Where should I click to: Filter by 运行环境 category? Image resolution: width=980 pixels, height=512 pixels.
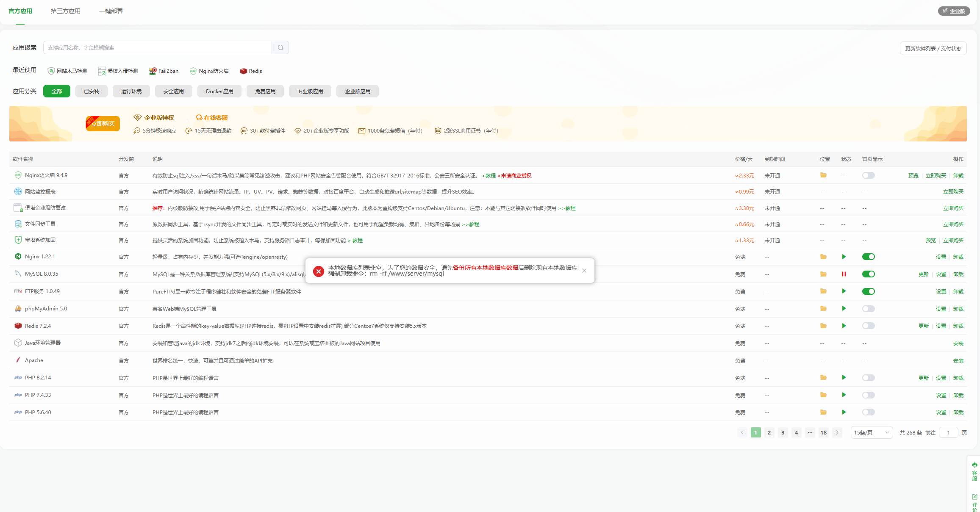pos(131,91)
